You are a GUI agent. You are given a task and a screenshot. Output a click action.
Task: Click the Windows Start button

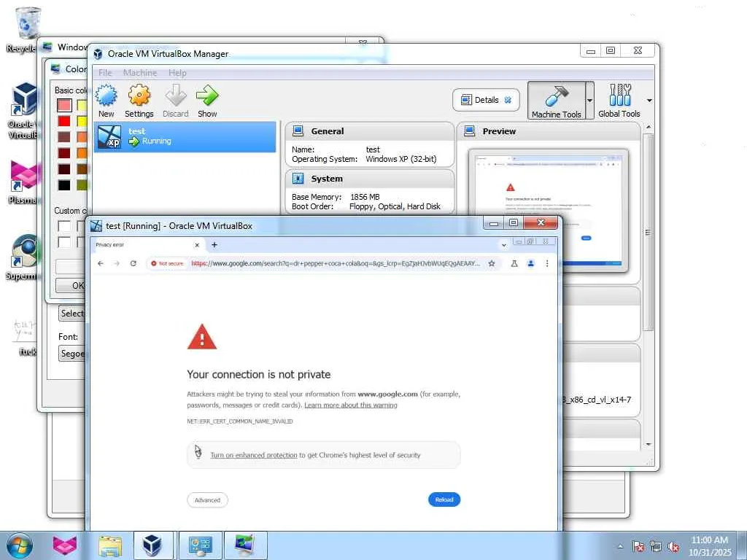tap(20, 545)
